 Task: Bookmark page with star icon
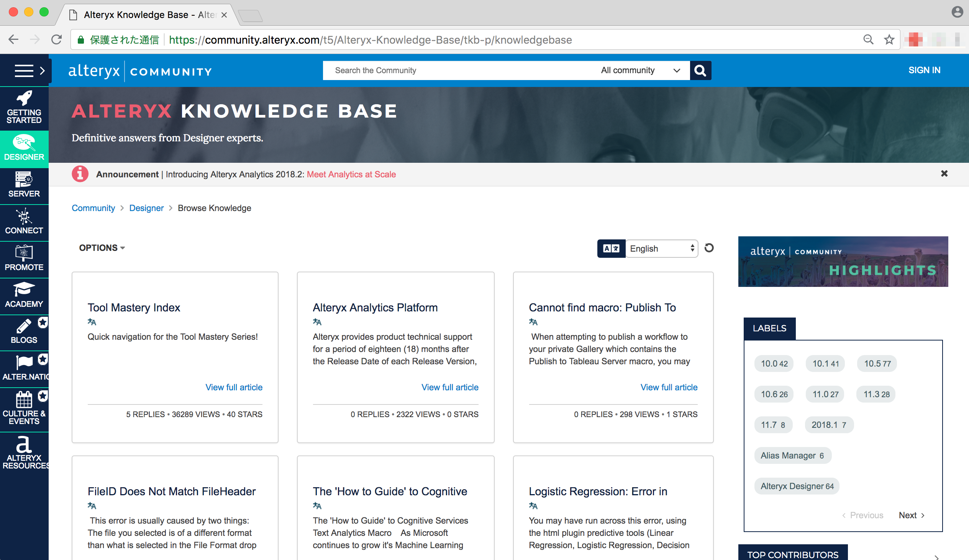point(889,39)
